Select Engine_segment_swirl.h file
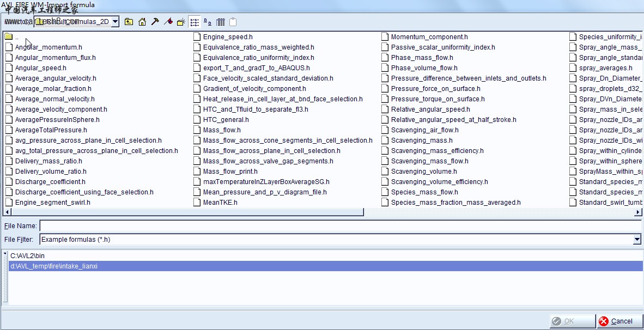 pos(48,203)
